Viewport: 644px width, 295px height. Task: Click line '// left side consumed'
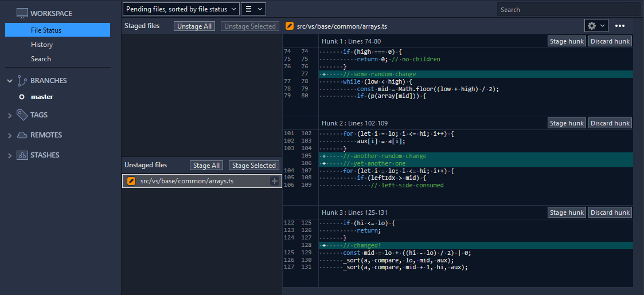tap(407, 186)
